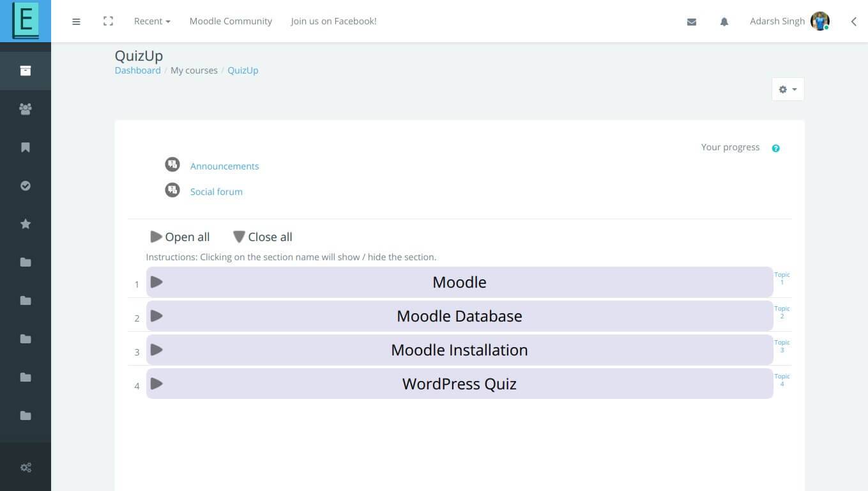The width and height of the screenshot is (868, 491).
Task: Click the My courses breadcrumb text
Action: pos(194,70)
